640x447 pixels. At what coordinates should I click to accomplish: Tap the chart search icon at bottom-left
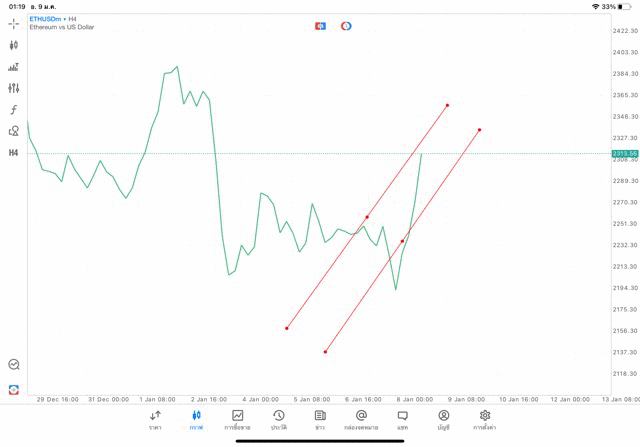[x=14, y=365]
